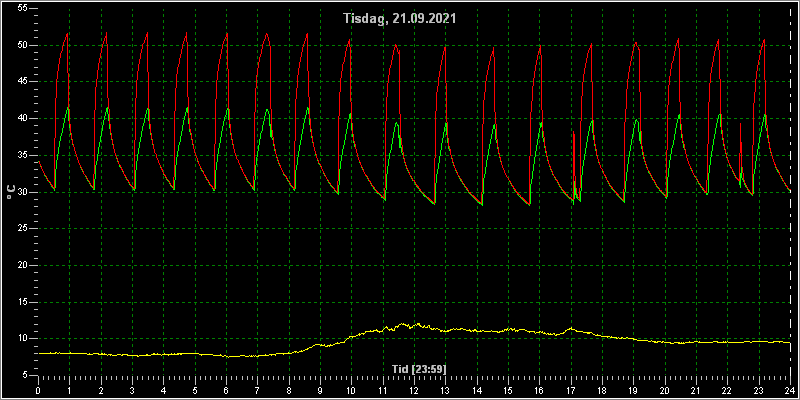Viewport: 800px width, 400px height.
Task: Click the red curve's first peak near hour 1
Action: click(67, 34)
